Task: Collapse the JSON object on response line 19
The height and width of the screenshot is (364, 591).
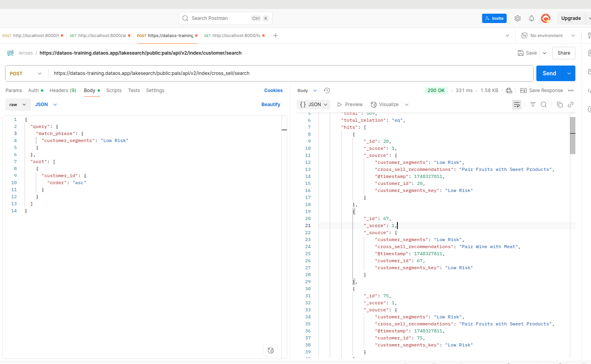Action: point(354,211)
